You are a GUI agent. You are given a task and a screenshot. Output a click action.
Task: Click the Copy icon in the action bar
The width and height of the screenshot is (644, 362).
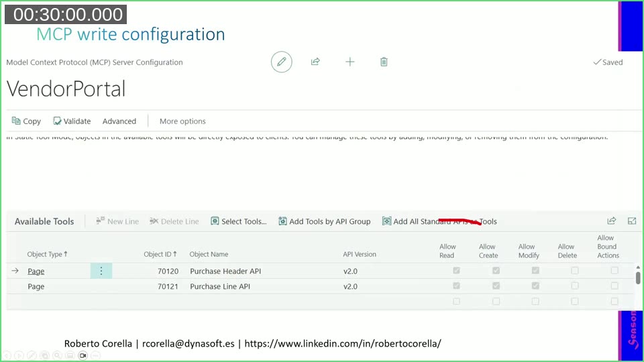pos(16,121)
